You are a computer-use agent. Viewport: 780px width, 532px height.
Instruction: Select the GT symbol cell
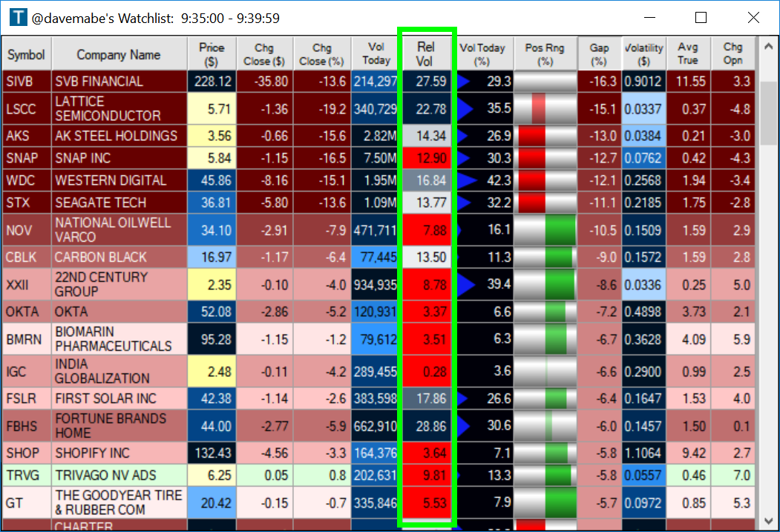pos(27,502)
